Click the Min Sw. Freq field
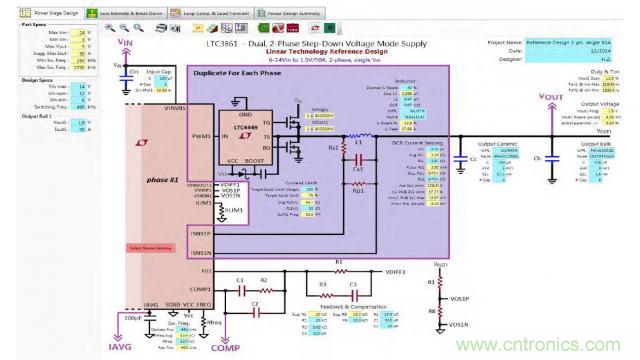The width and height of the screenshot is (640, 360). pos(78,60)
